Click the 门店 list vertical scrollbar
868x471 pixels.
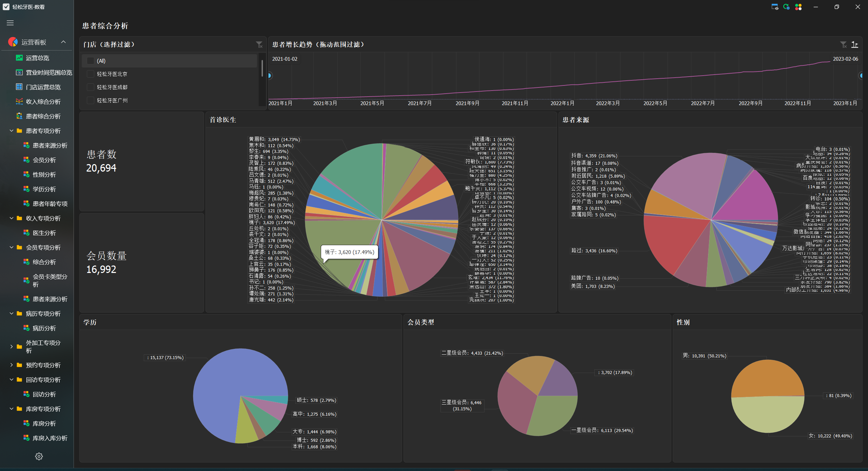[x=262, y=68]
